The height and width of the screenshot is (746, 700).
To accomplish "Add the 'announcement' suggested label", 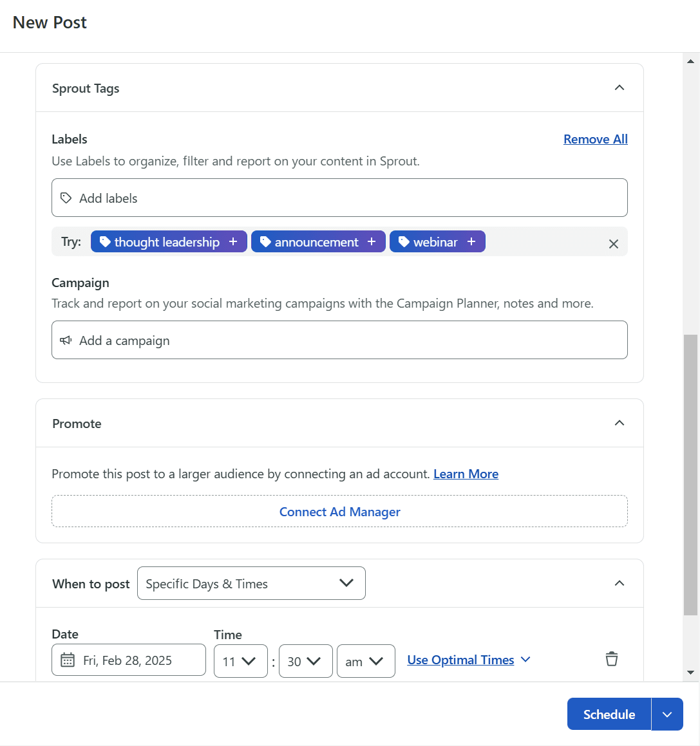I will 318,242.
